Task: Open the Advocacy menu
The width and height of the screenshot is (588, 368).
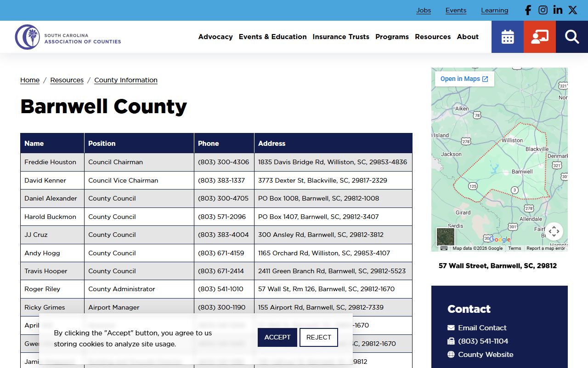Action: 215,37
